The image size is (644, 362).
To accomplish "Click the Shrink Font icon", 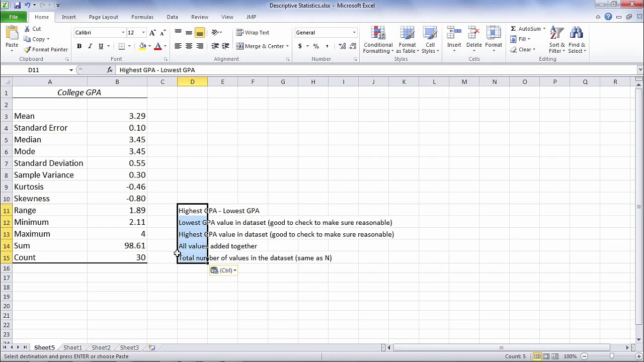I will 163,33.
